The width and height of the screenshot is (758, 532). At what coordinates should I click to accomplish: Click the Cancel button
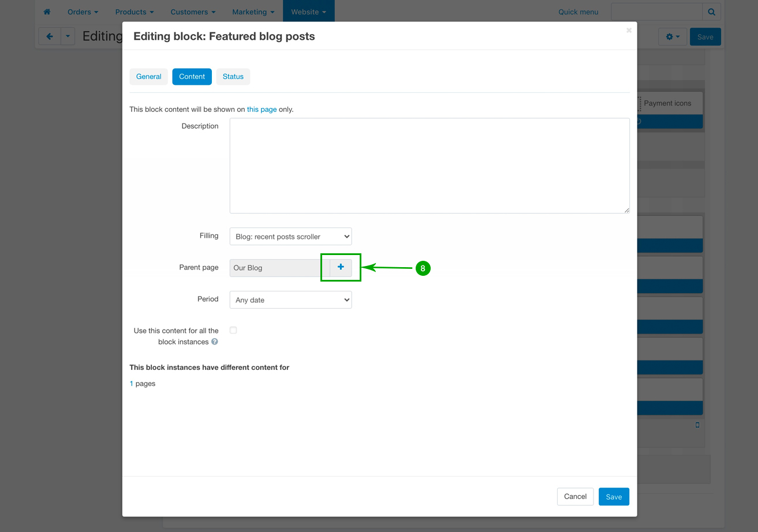tap(575, 497)
